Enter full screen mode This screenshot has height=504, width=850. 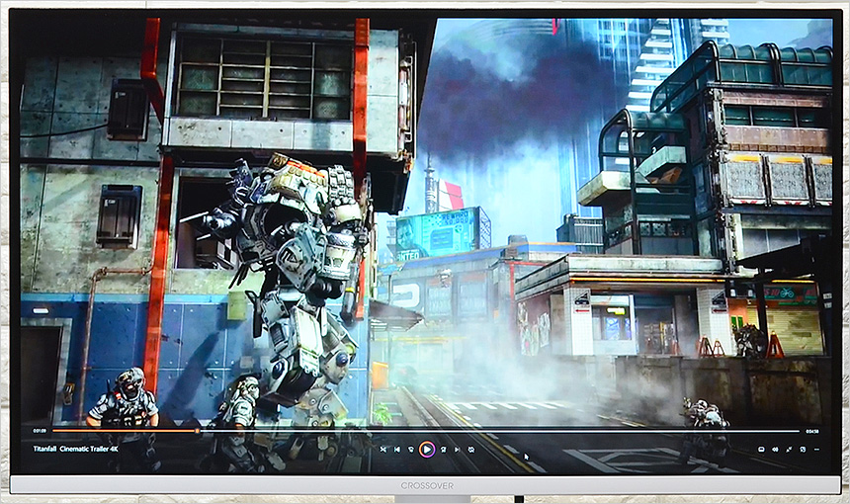[x=789, y=449]
